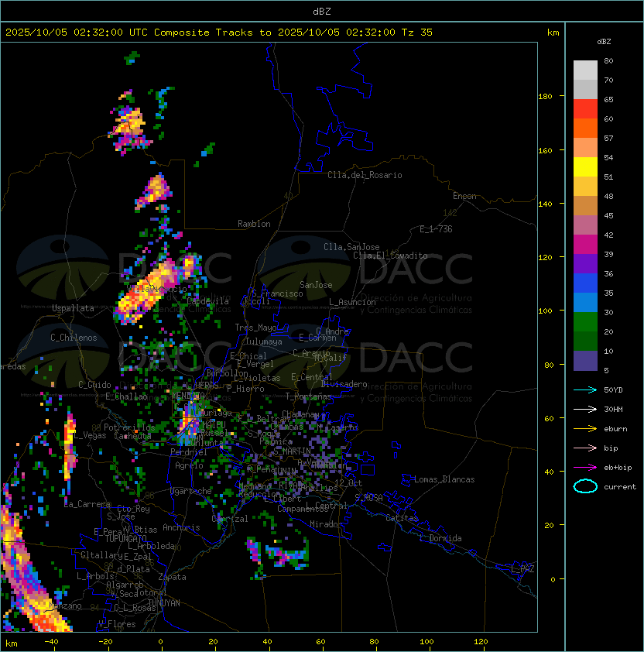Image resolution: width=644 pixels, height=652 pixels.
Task: Click the 'V_Flores' place label
Action: click(117, 624)
